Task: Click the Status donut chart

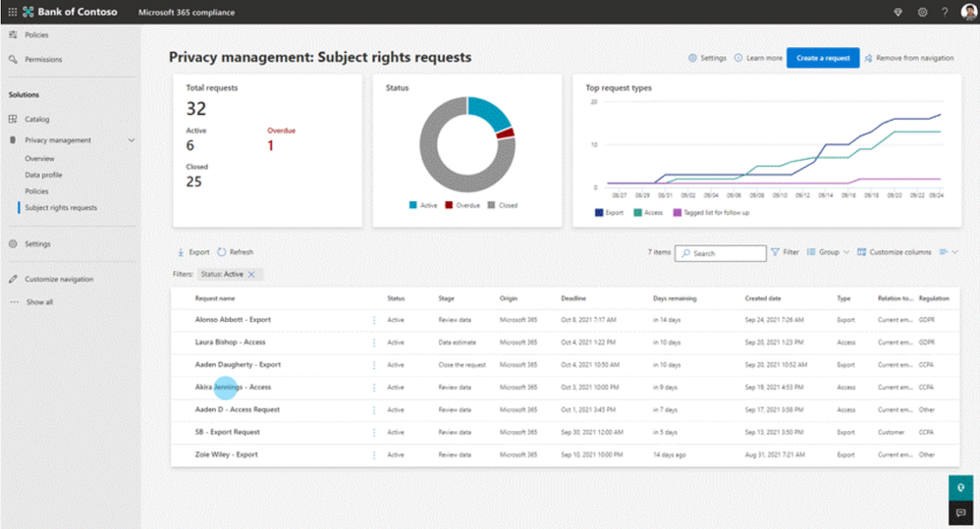Action: pos(467,144)
